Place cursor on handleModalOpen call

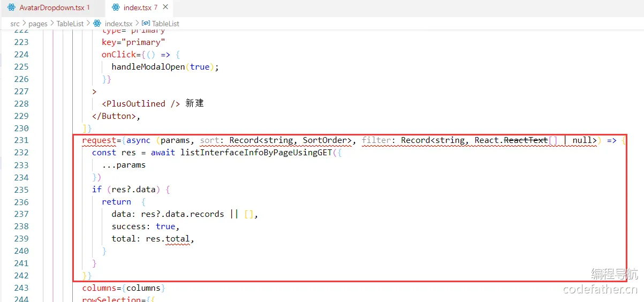pyautogui.click(x=148, y=66)
